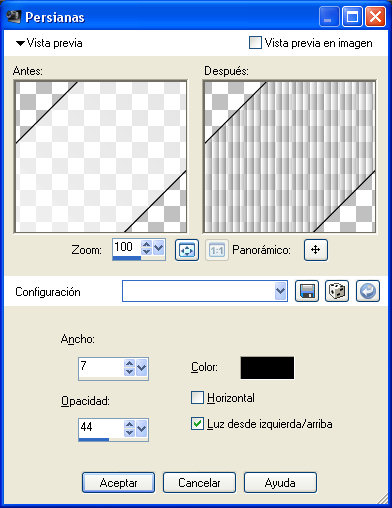
Task: Open the Ancho slider dropdown arrow
Action: 141,367
